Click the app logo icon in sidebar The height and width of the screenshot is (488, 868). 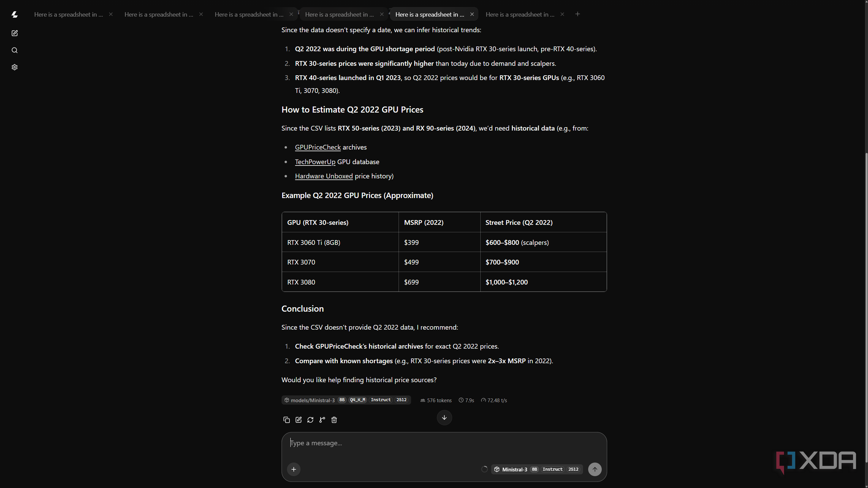click(14, 14)
